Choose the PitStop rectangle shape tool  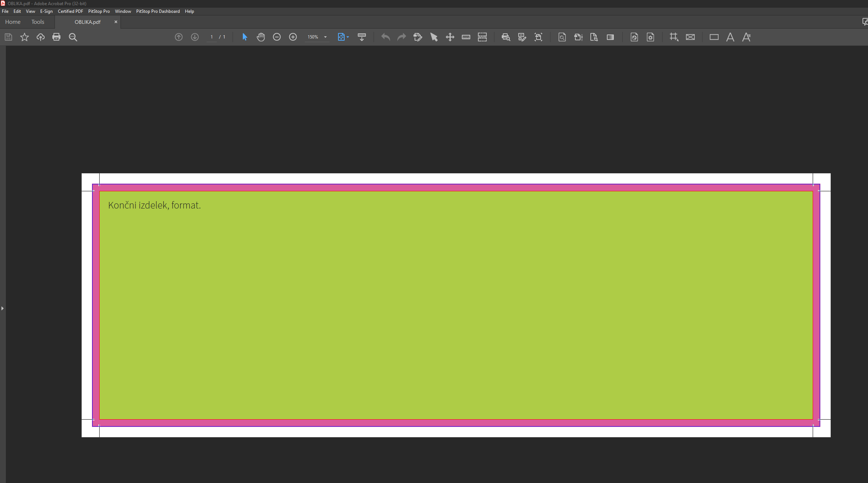tap(714, 37)
